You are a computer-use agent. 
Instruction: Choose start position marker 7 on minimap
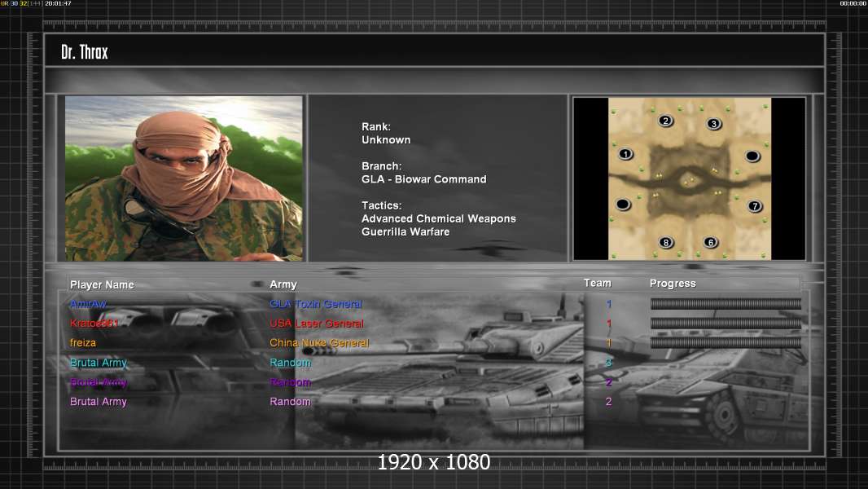point(755,206)
